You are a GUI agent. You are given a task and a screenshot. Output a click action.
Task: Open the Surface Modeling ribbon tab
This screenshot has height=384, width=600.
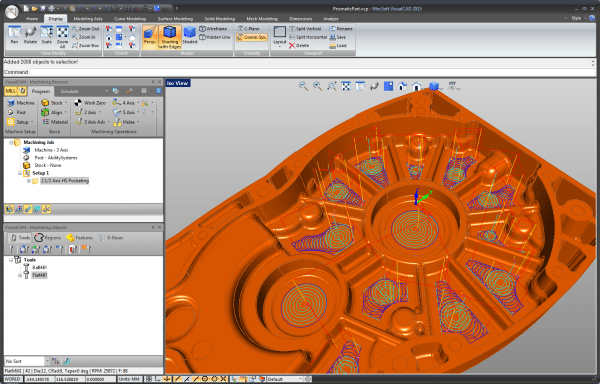pos(175,18)
